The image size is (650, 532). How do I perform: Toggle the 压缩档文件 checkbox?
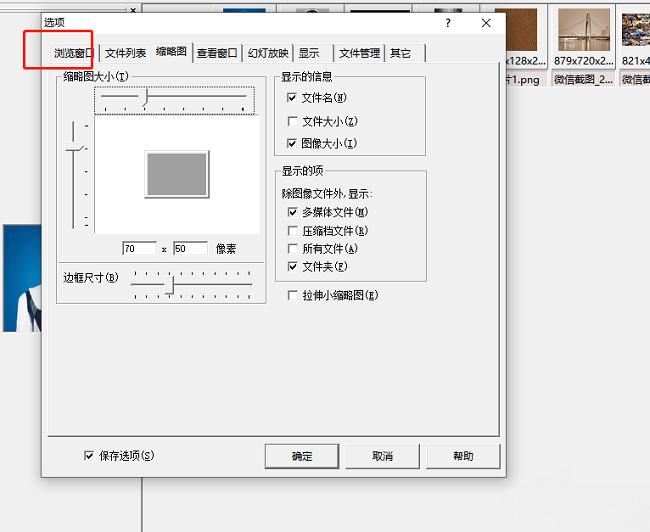click(292, 231)
